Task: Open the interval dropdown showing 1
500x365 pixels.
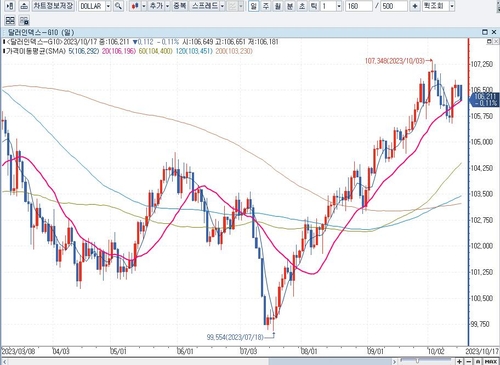Action: [339, 6]
